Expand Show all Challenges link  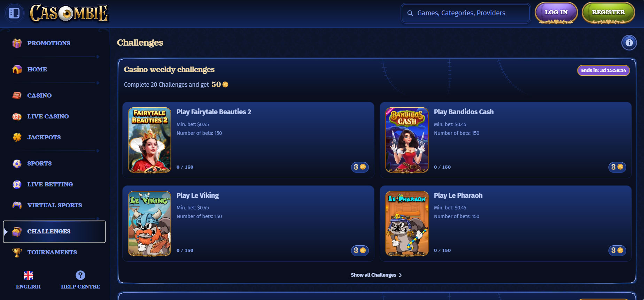pos(376,275)
